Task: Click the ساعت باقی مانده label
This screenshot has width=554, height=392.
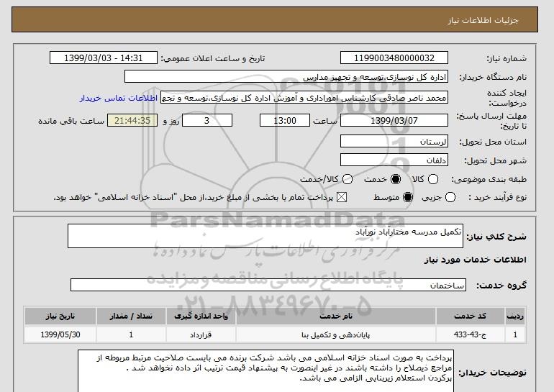Action: pyautogui.click(x=71, y=121)
